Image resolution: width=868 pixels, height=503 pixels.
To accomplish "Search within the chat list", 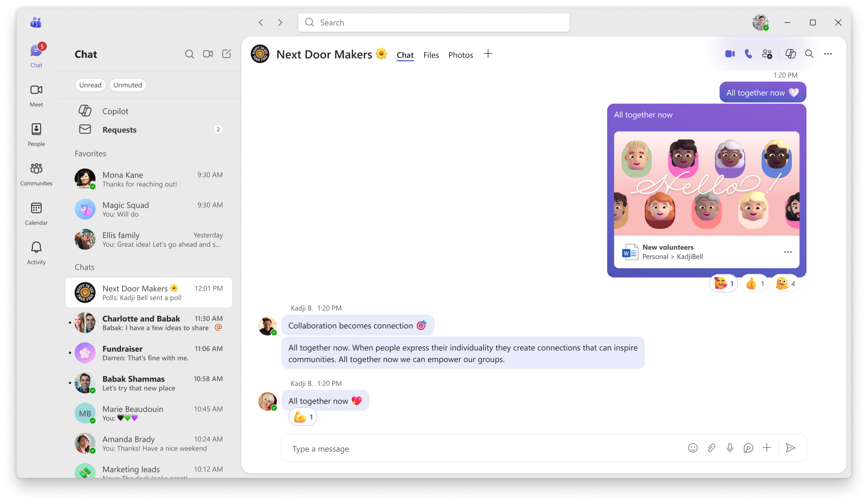I will (190, 54).
